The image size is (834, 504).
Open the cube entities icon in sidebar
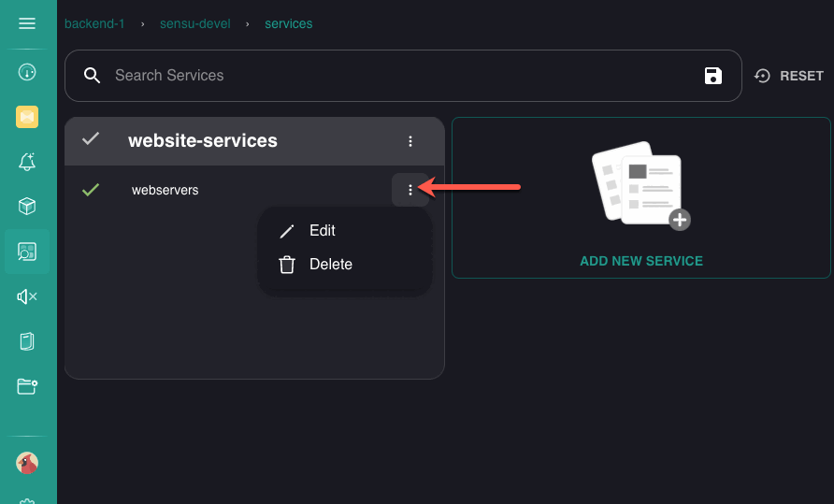[x=27, y=207]
